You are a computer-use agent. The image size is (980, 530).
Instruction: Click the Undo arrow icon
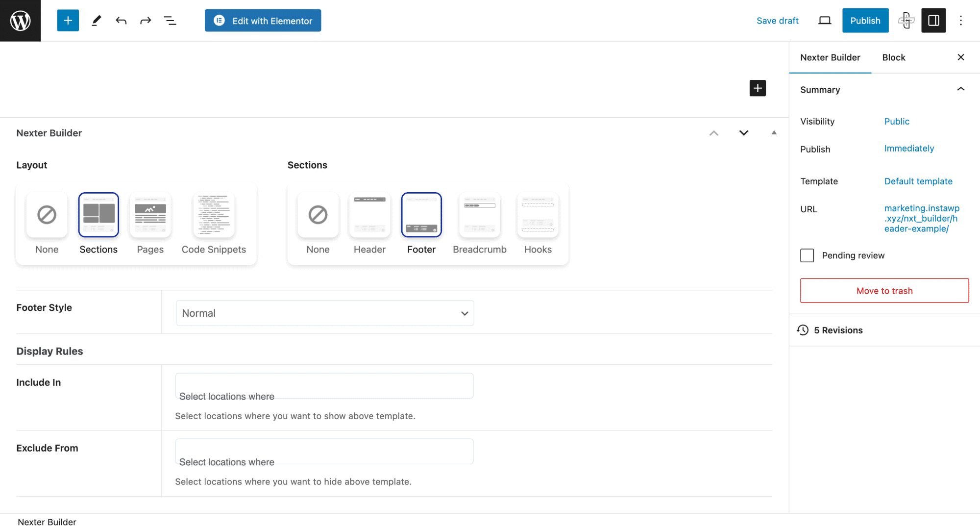pyautogui.click(x=121, y=20)
